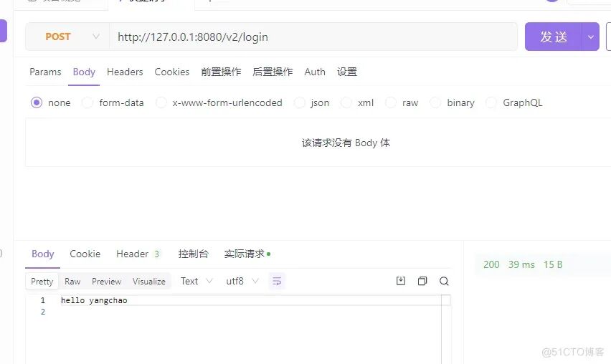Switch response view to Raw
This screenshot has width=611, height=364.
click(72, 282)
